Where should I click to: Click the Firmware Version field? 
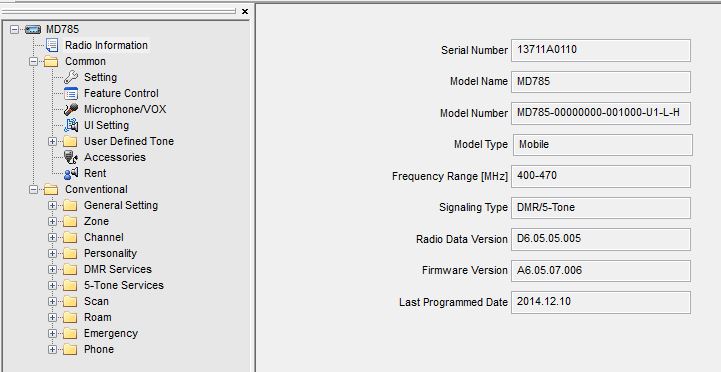tap(601, 270)
